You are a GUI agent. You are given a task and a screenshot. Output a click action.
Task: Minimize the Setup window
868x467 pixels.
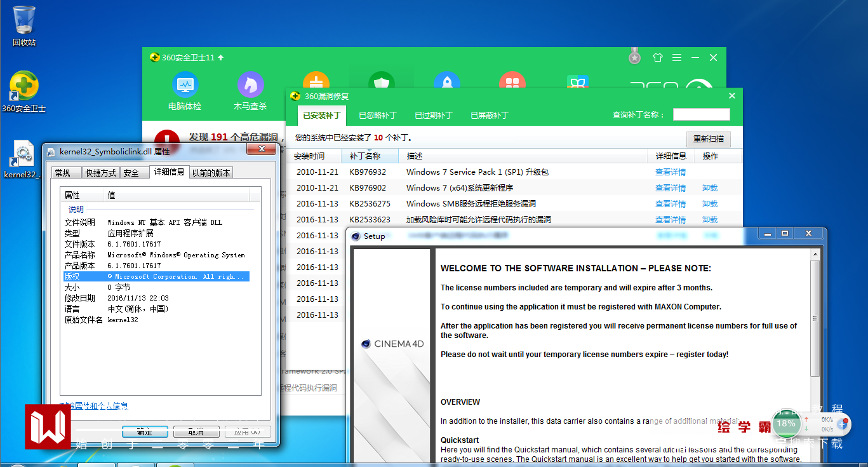(768, 234)
